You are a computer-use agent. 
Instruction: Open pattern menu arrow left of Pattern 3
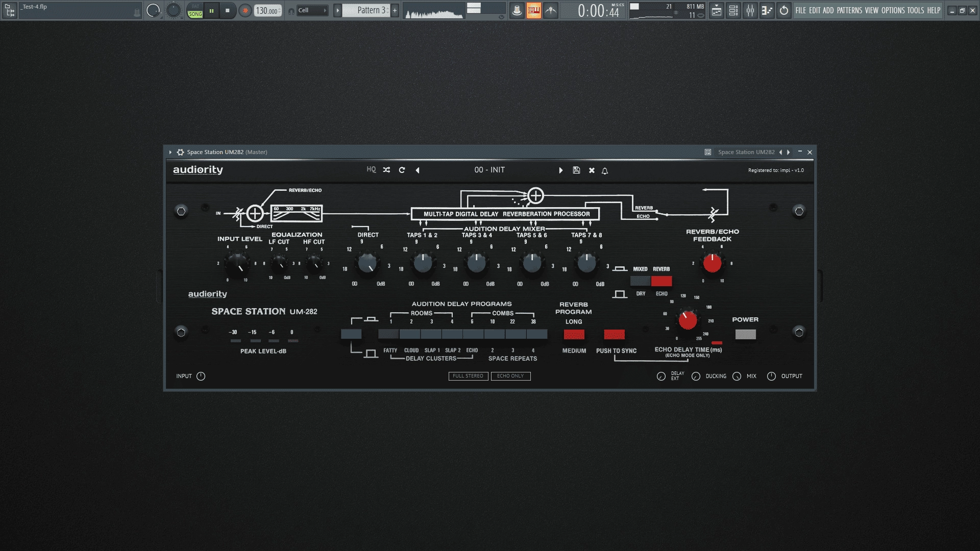[x=337, y=10]
